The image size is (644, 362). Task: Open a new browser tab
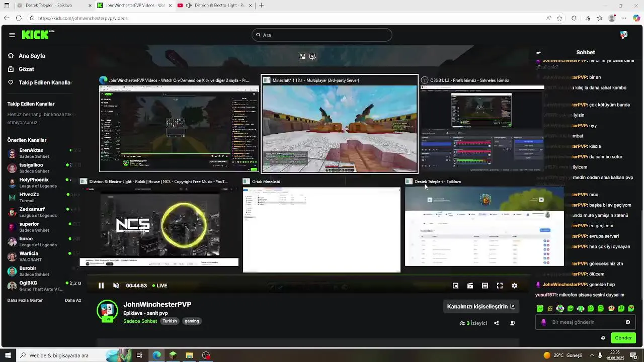(261, 5)
